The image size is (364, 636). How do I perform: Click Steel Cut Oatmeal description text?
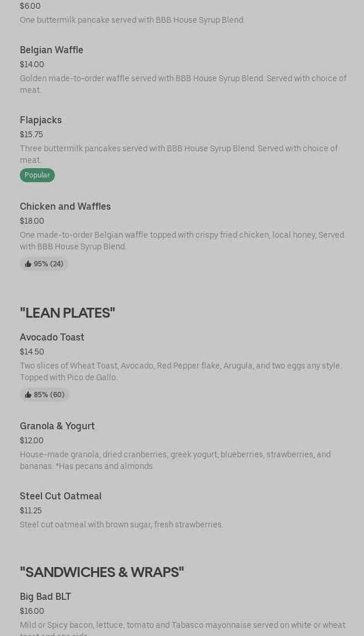click(121, 524)
